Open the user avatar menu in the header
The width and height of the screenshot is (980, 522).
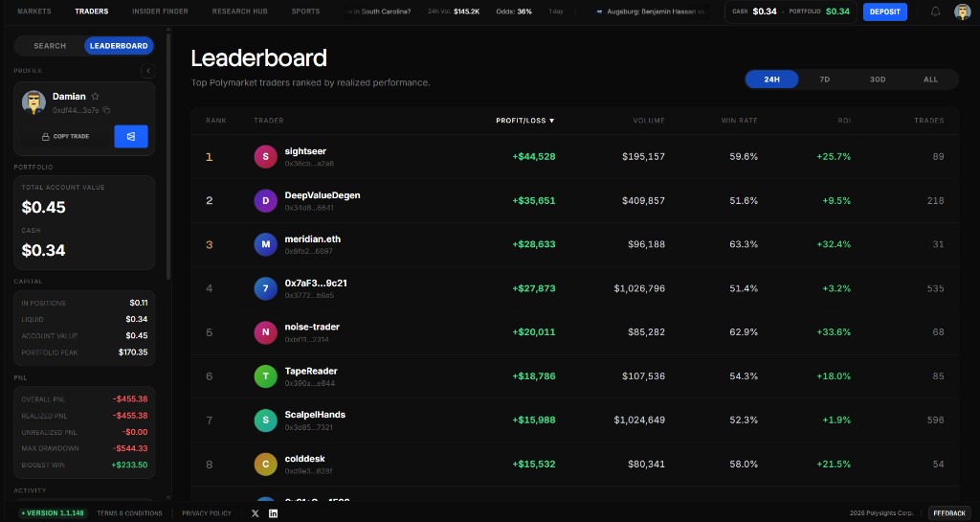click(x=963, y=11)
